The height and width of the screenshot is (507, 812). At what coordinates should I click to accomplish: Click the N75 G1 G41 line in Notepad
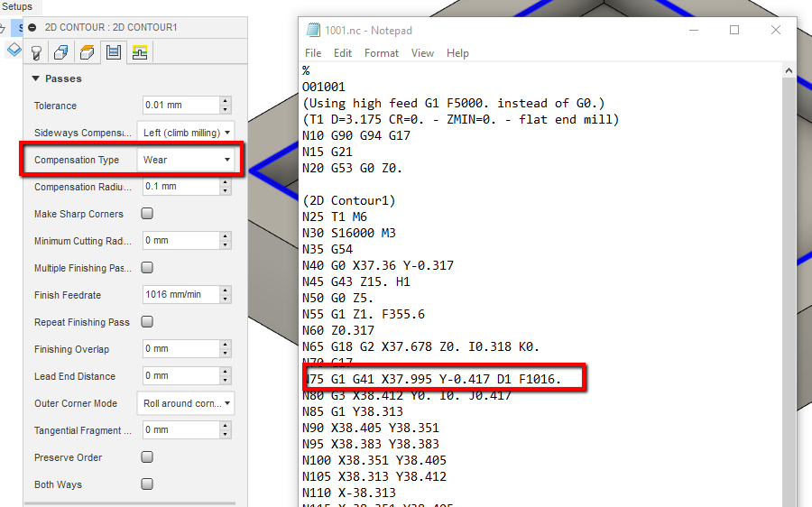[433, 379]
